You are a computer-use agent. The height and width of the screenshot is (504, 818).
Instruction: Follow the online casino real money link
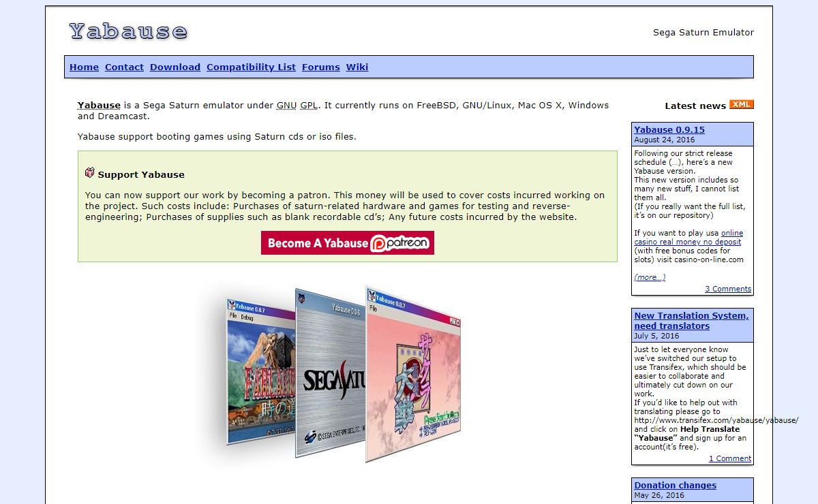click(x=688, y=238)
